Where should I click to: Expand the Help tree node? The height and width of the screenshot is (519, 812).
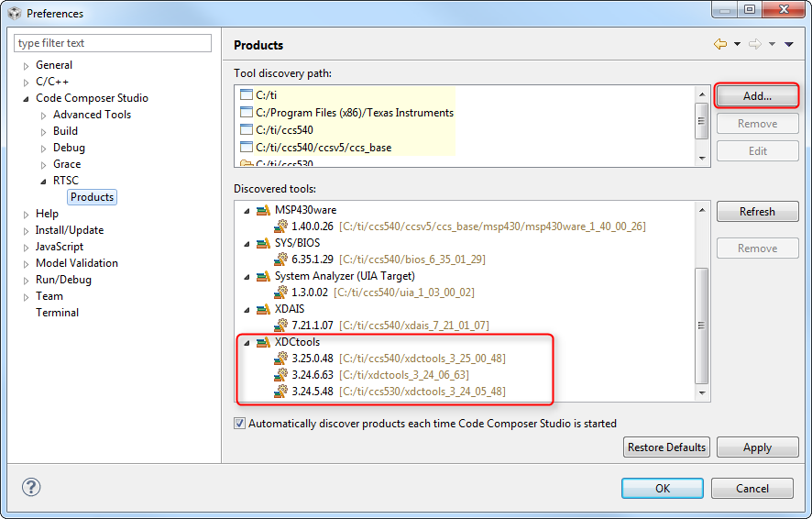(26, 215)
